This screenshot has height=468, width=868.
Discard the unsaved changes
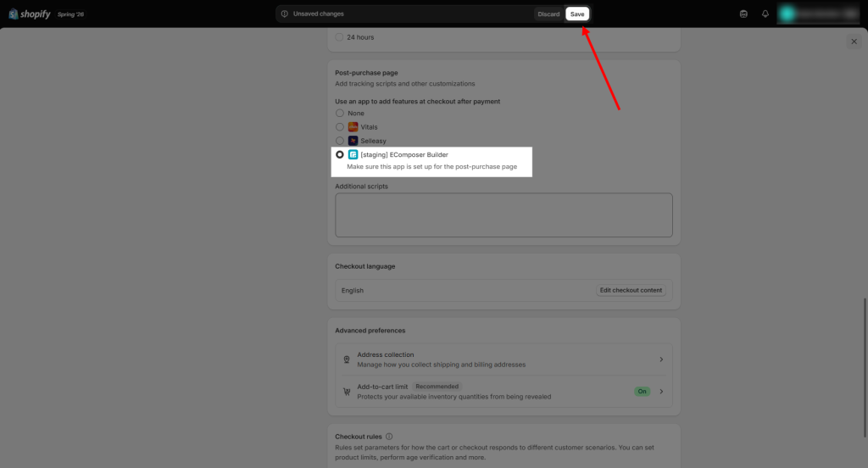548,14
